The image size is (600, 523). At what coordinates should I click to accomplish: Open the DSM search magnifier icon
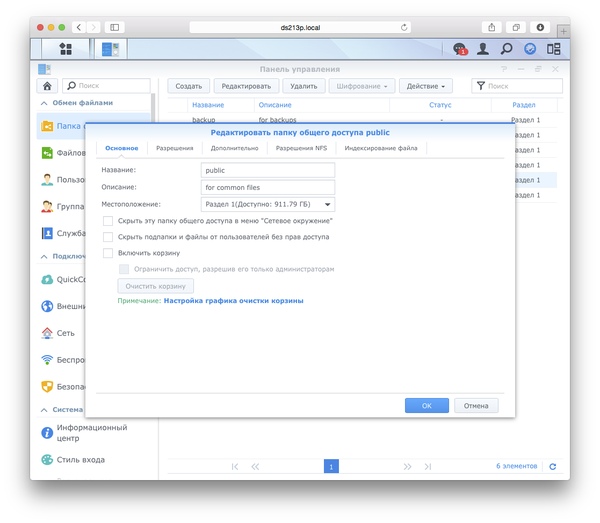point(506,49)
